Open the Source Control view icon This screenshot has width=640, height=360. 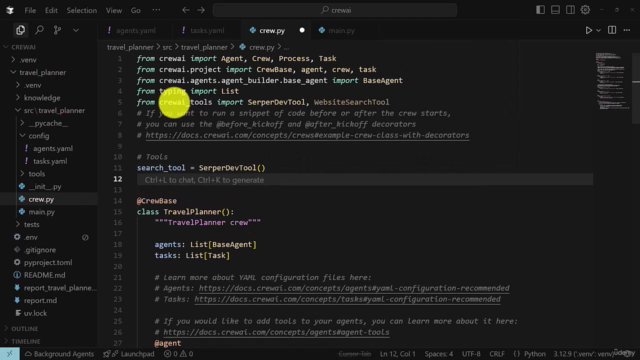click(57, 30)
